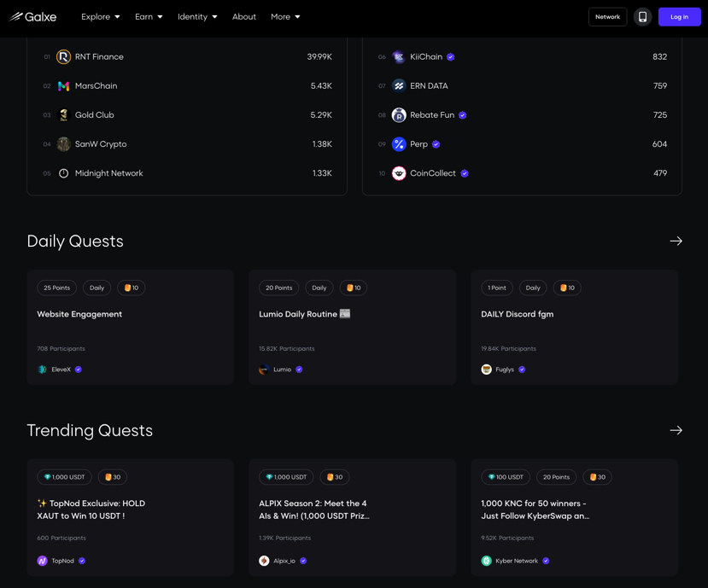Click the Log in button
The height and width of the screenshot is (588, 708).
tap(679, 17)
